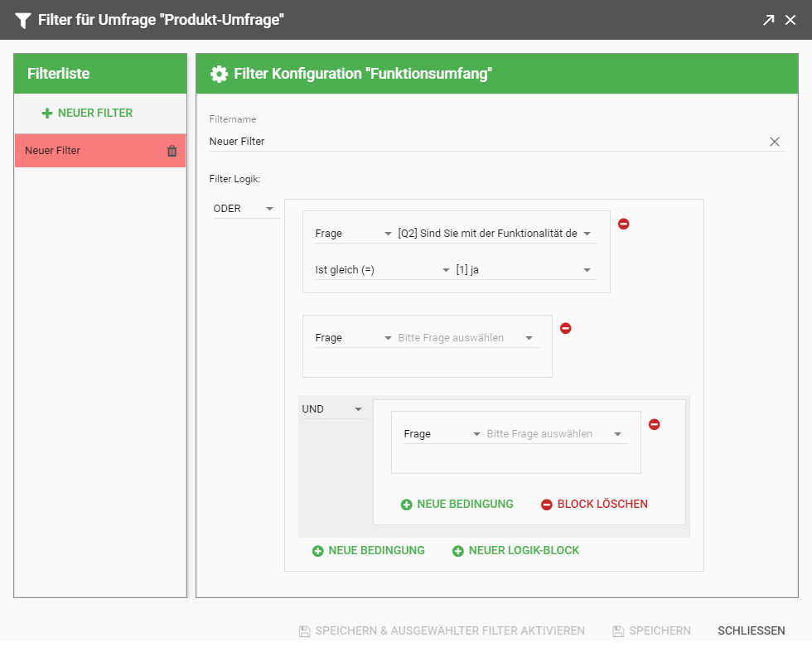Open Frage type dropdown in second condition

click(x=354, y=338)
